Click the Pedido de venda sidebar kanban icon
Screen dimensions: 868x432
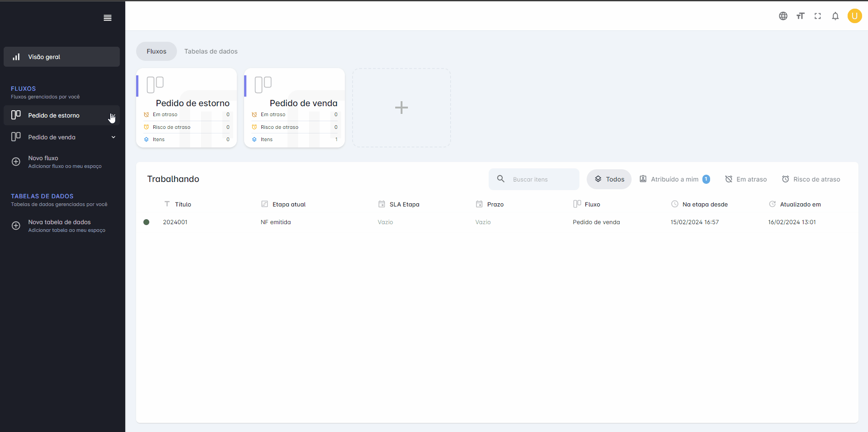(16, 137)
